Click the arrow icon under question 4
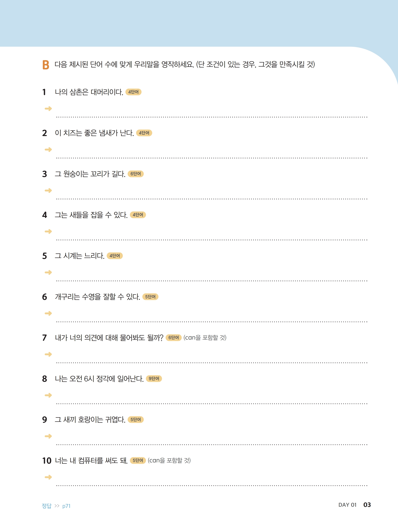The width and height of the screenshot is (398, 532). [x=48, y=231]
